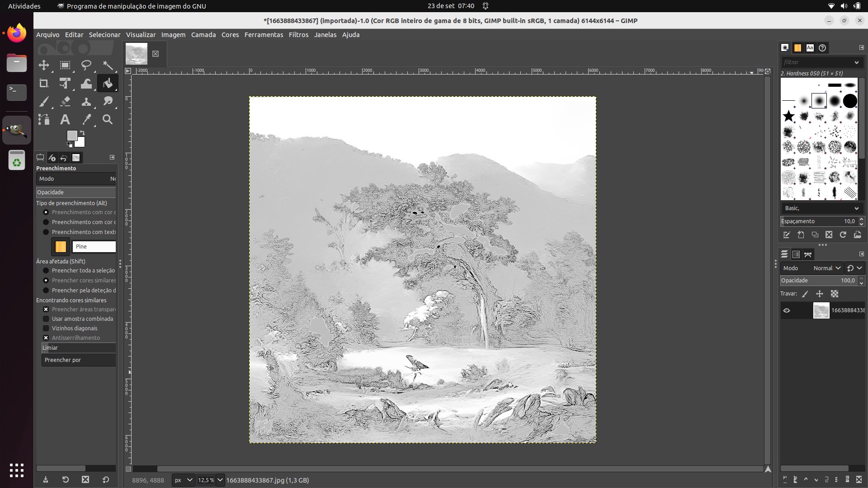Select the Rectangle Select tool
The image size is (868, 488).
tap(65, 65)
